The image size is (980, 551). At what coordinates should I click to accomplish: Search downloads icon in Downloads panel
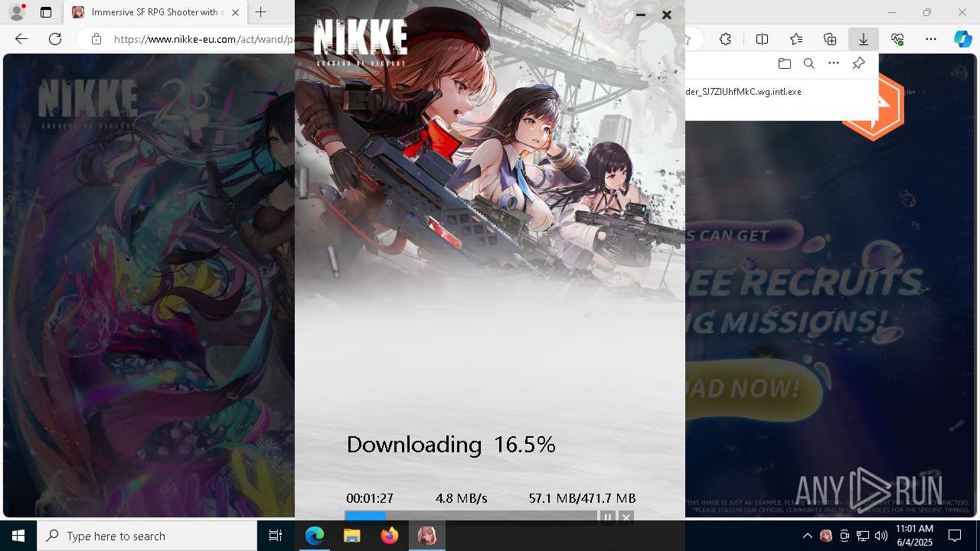(x=808, y=64)
